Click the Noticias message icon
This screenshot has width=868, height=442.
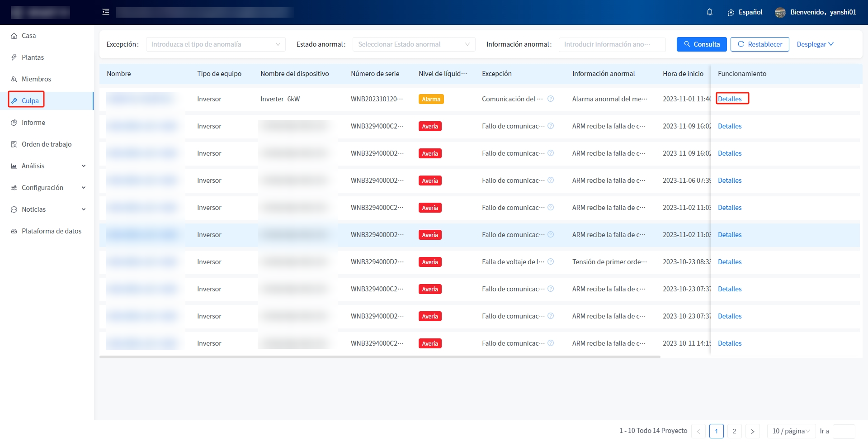tap(14, 209)
